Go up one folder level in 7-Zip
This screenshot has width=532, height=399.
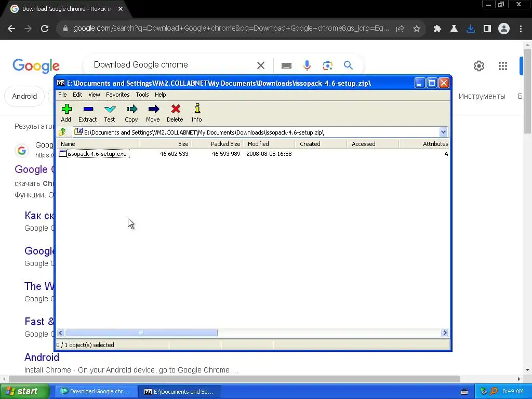coord(62,132)
